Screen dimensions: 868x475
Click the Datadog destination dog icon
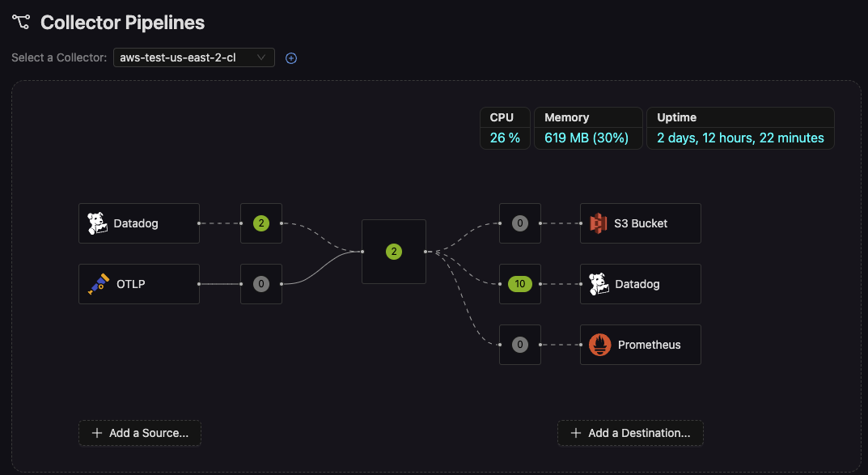[x=599, y=284]
